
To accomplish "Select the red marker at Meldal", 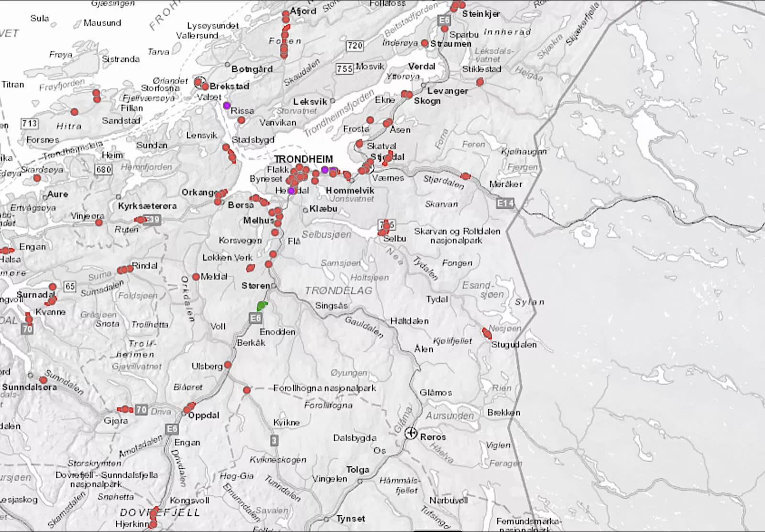I will (196, 277).
